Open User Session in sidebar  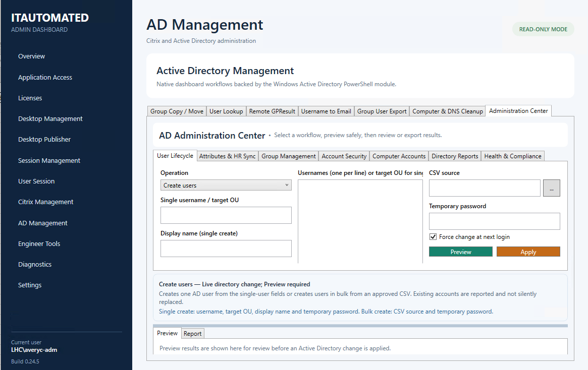36,181
